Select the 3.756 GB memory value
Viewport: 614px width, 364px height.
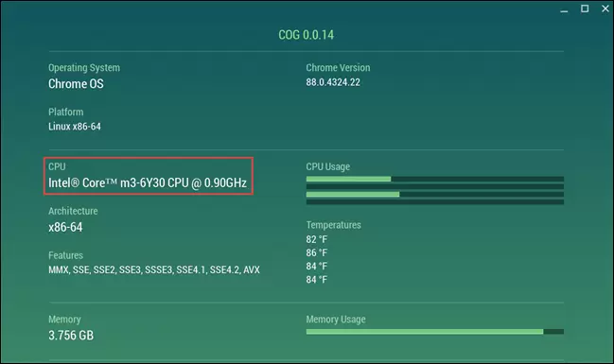(71, 336)
